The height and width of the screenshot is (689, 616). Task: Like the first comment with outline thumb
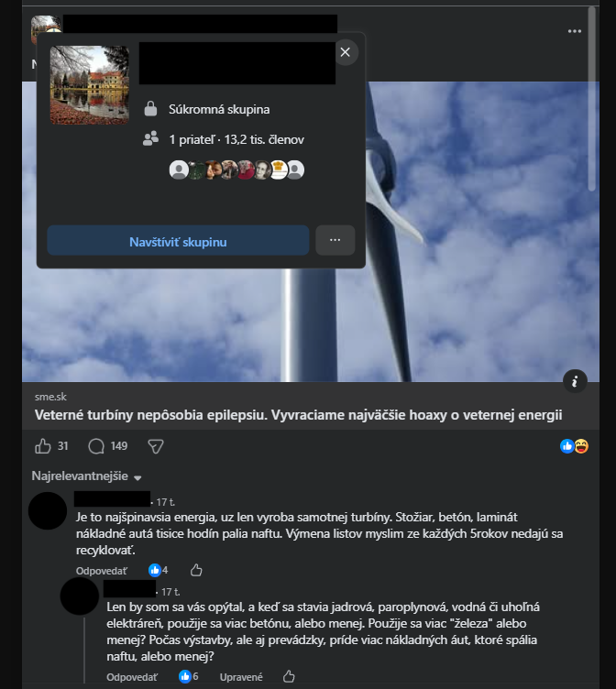[196, 570]
